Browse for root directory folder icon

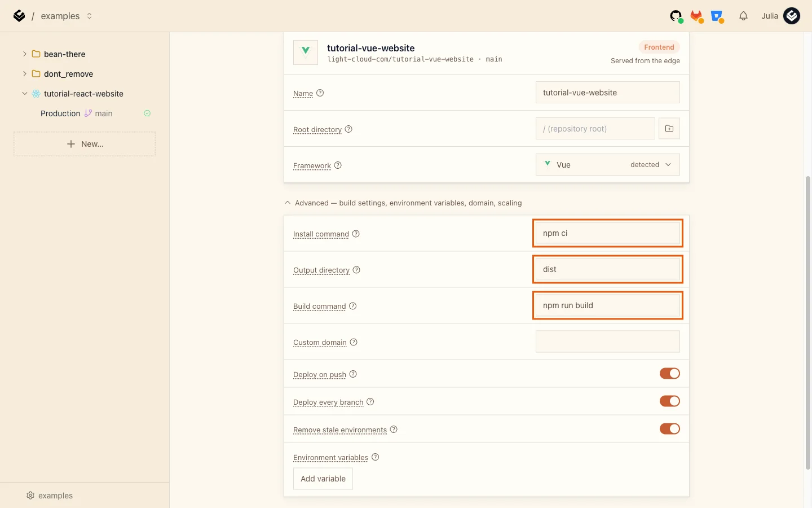point(669,129)
